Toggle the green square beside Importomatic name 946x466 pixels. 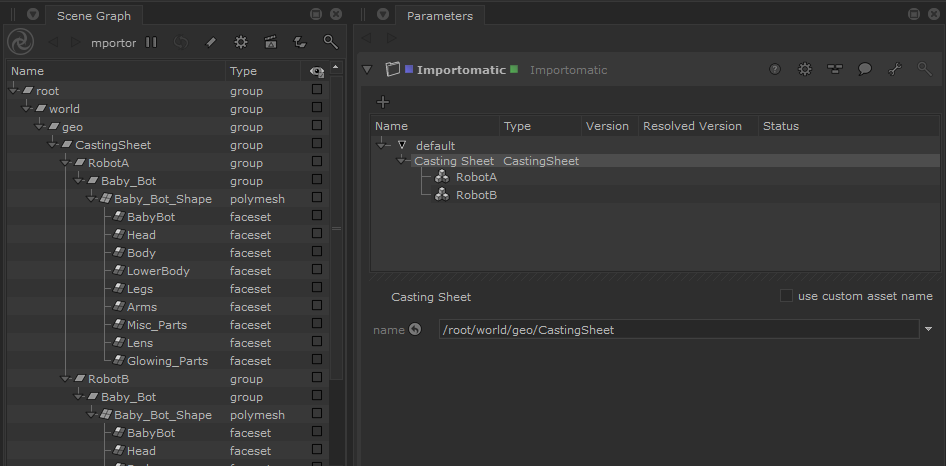coord(514,69)
